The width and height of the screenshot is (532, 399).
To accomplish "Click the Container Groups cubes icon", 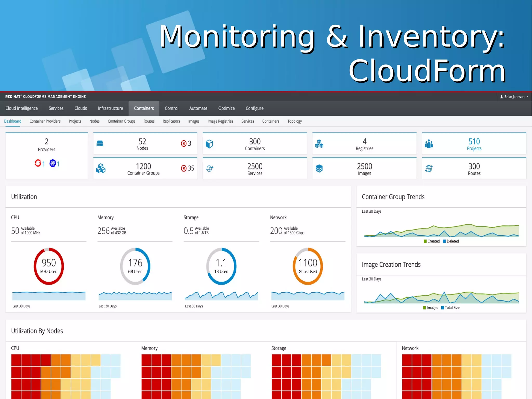I will (101, 168).
